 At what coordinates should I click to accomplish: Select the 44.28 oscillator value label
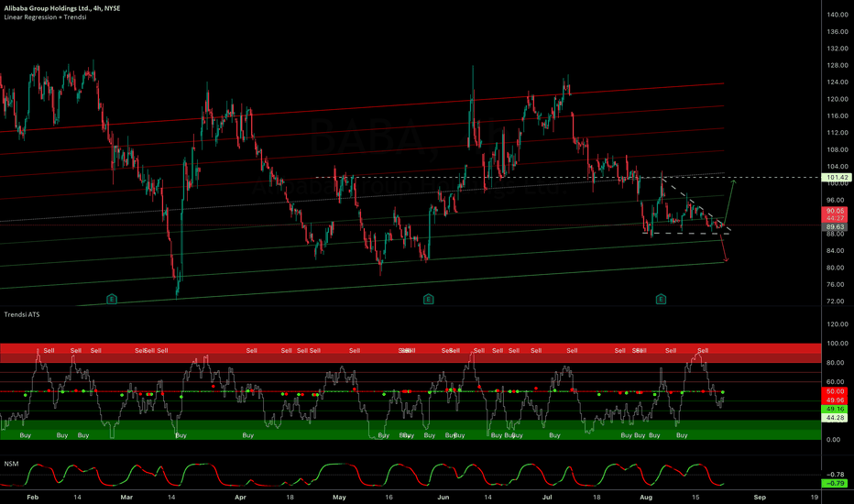pyautogui.click(x=835, y=418)
